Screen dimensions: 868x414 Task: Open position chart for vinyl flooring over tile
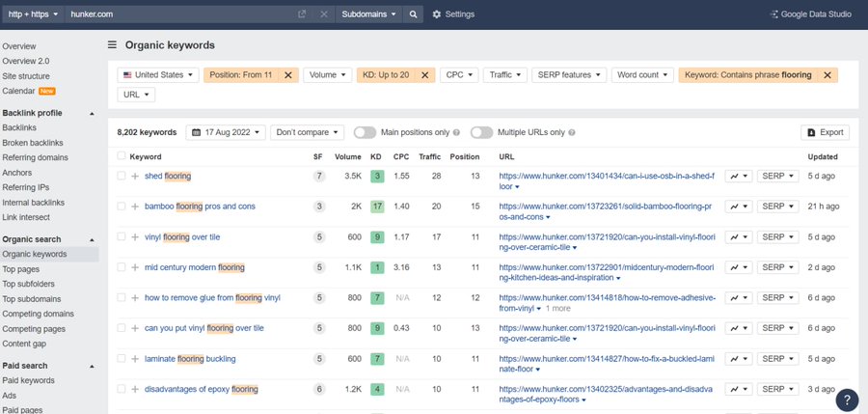click(739, 237)
